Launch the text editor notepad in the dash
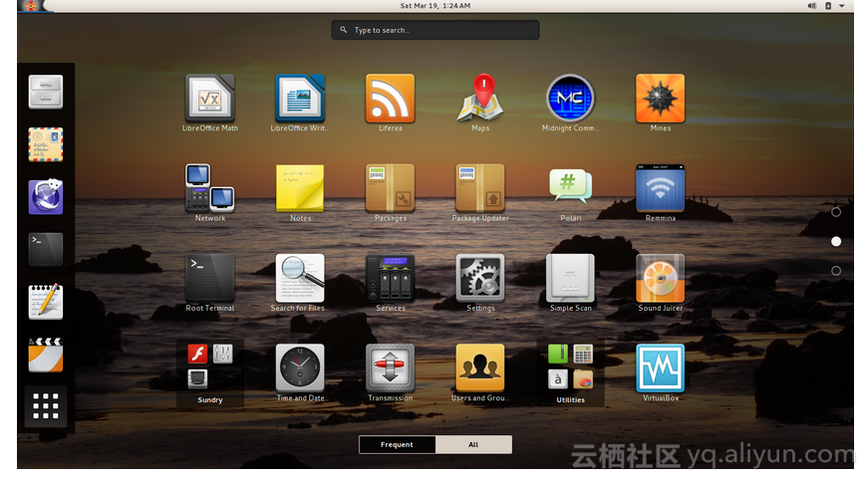 (x=46, y=302)
